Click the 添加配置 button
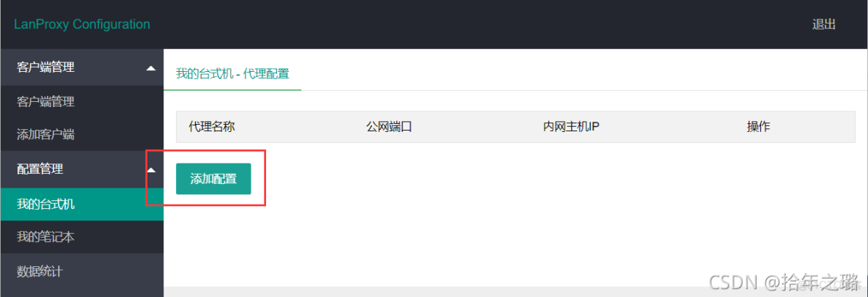This screenshot has width=868, height=297. [213, 178]
